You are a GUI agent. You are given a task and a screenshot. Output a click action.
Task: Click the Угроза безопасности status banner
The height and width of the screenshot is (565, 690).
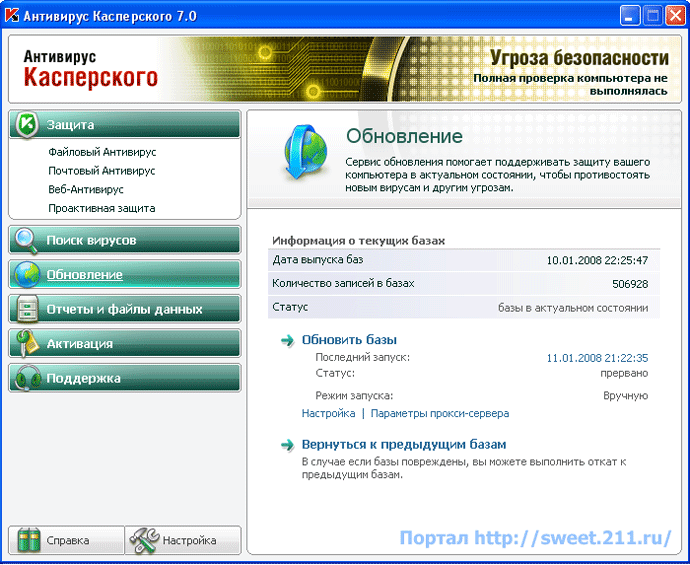[x=579, y=58]
